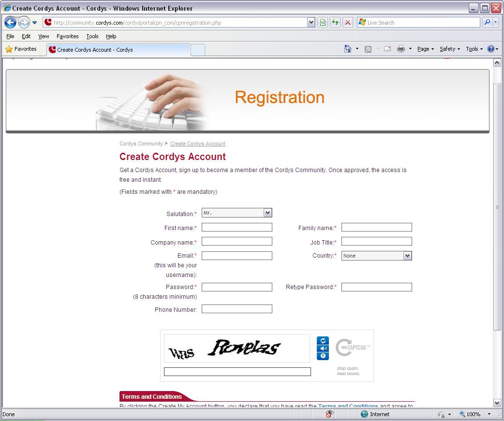Open a new blank tab
The width and height of the screenshot is (504, 421).
[198, 50]
